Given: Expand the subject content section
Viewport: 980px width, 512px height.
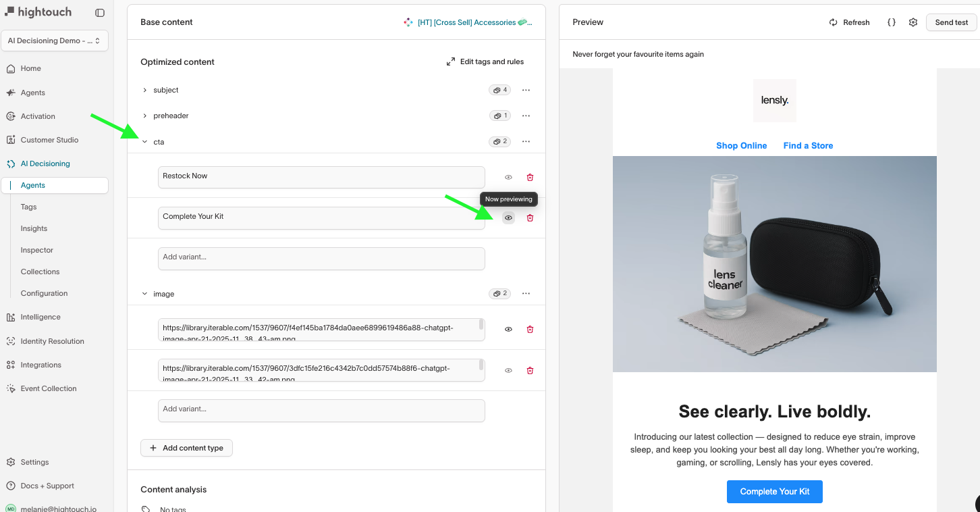Looking at the screenshot, I should click(144, 90).
